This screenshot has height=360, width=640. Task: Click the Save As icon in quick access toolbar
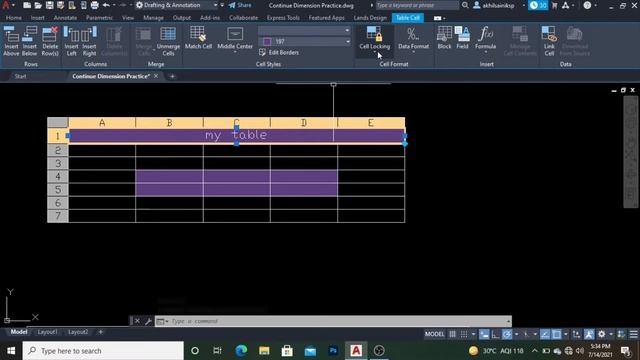click(x=60, y=5)
